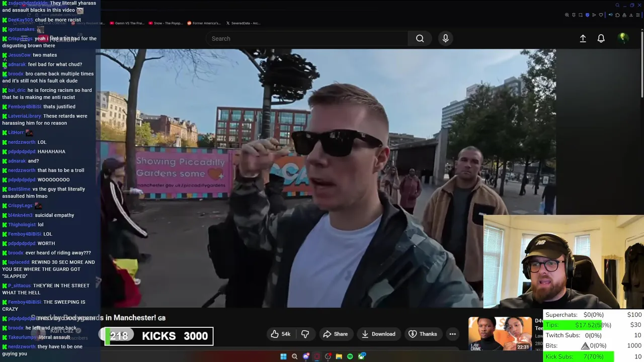Image resolution: width=644 pixels, height=362 pixels.
Task: Click chat username 'Takeurlumps'
Action: coord(22,337)
